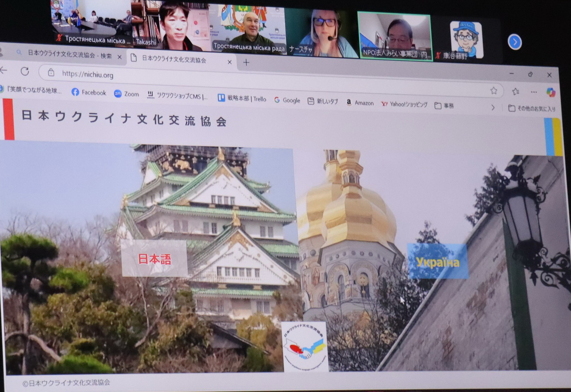
Task: Open the browser favorites list icon
Action: [516, 91]
